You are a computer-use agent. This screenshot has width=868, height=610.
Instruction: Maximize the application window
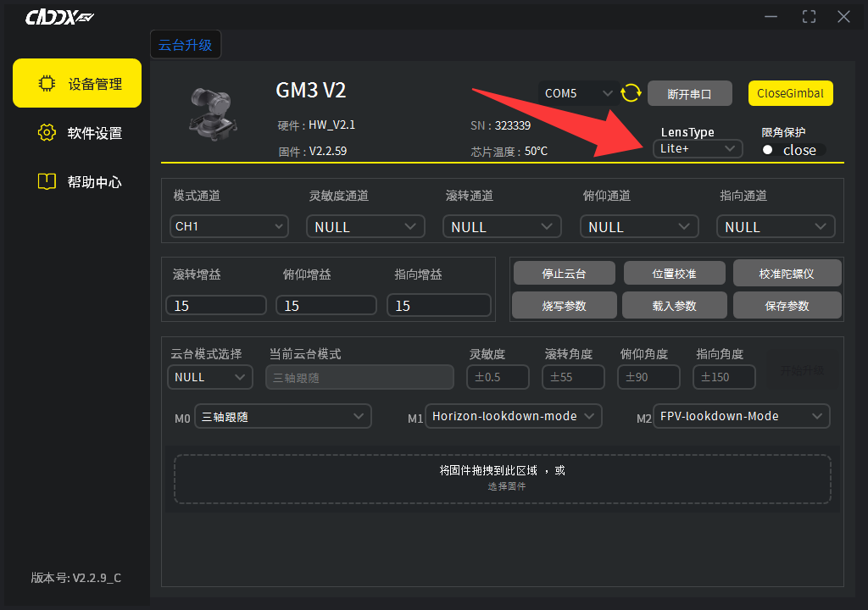coord(809,17)
